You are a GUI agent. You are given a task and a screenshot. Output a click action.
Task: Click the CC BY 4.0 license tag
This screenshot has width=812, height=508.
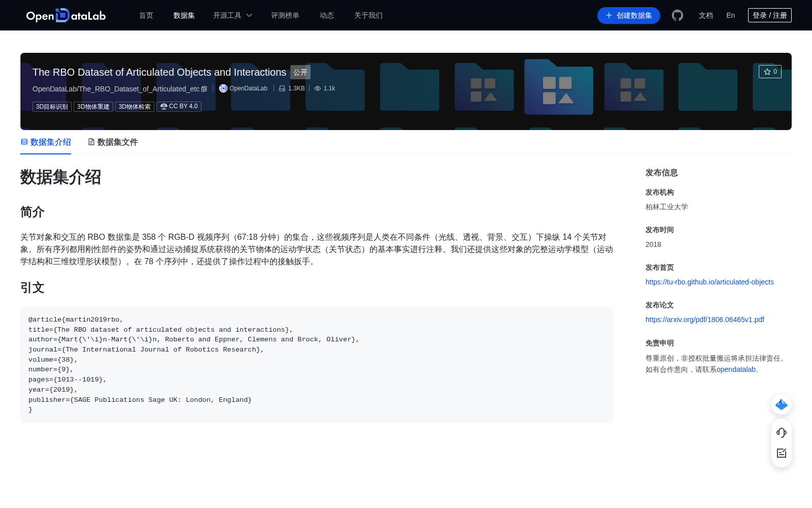point(179,107)
